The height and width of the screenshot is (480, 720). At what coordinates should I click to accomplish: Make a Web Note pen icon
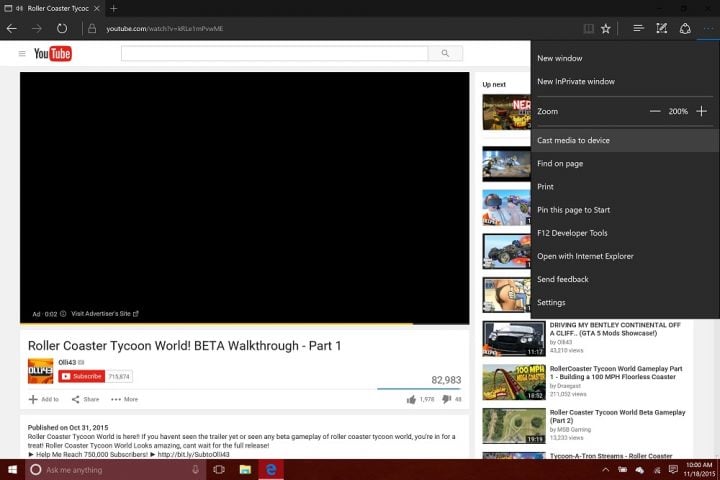click(662, 28)
